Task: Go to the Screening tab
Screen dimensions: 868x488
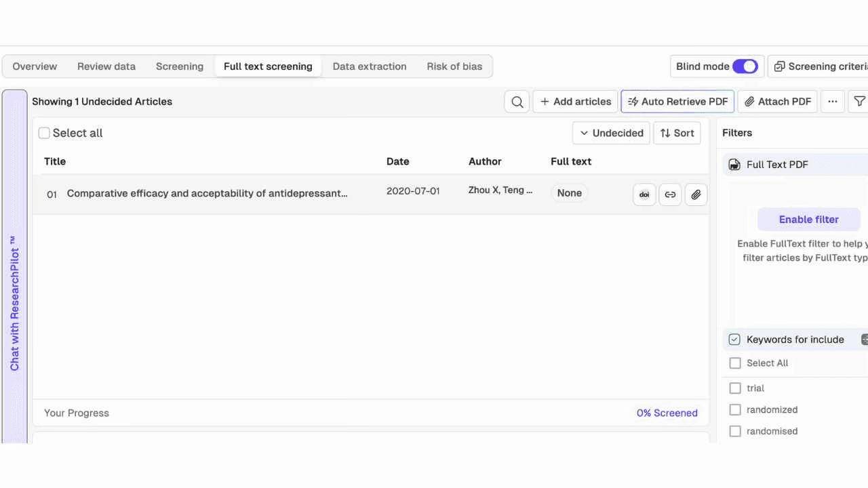Action: click(180, 66)
